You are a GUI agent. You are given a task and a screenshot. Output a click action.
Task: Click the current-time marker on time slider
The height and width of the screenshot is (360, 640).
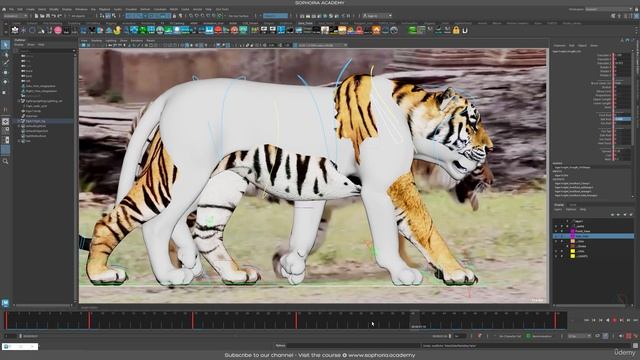click(x=414, y=320)
